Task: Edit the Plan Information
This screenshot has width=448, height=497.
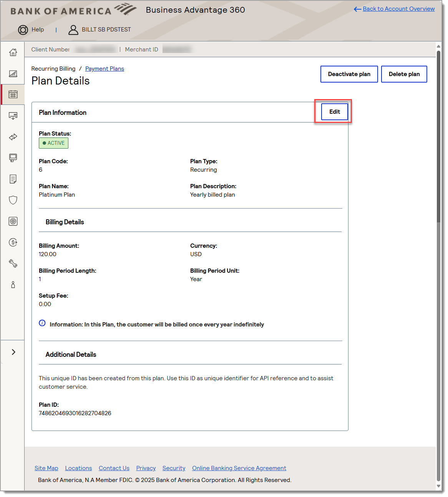Action: pos(335,112)
